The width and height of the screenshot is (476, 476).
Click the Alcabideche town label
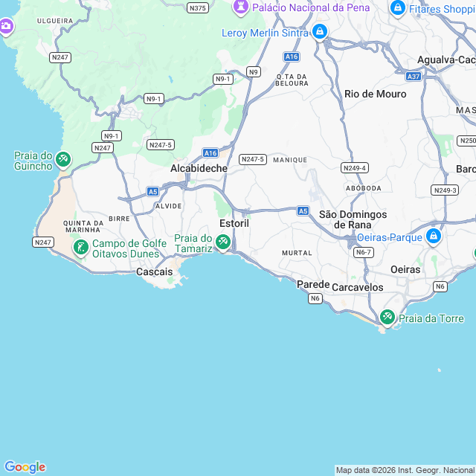[x=199, y=168]
